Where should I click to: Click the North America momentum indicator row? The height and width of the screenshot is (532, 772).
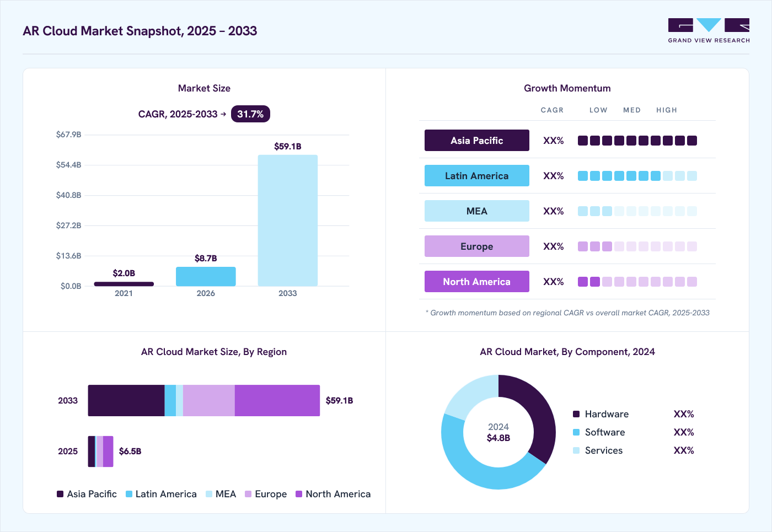pyautogui.click(x=637, y=282)
